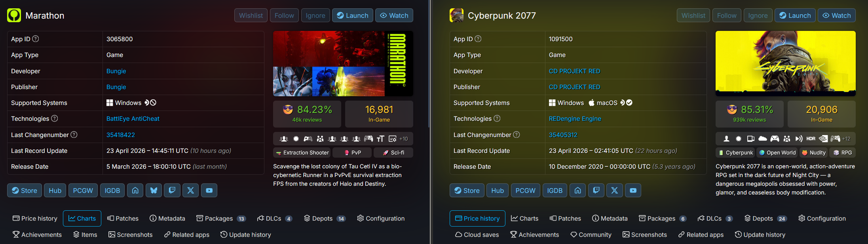The width and height of the screenshot is (868, 244).
Task: Click Wishlist button for Marathon
Action: click(251, 15)
